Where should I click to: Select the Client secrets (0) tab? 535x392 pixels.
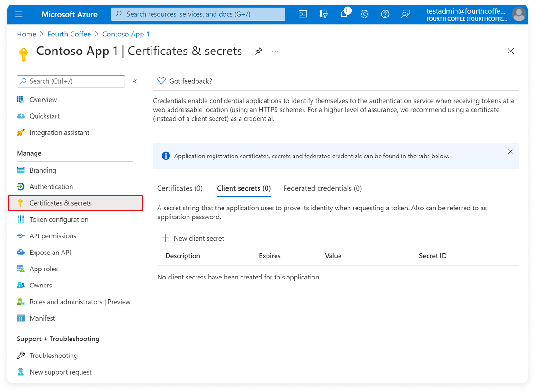click(x=244, y=188)
